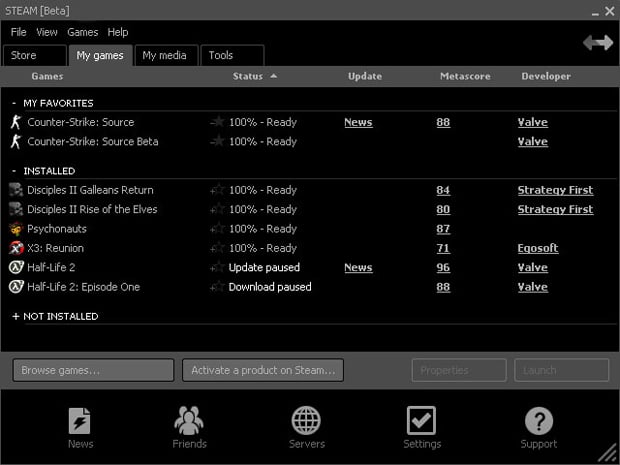Open the Settings checkmark icon

click(422, 421)
